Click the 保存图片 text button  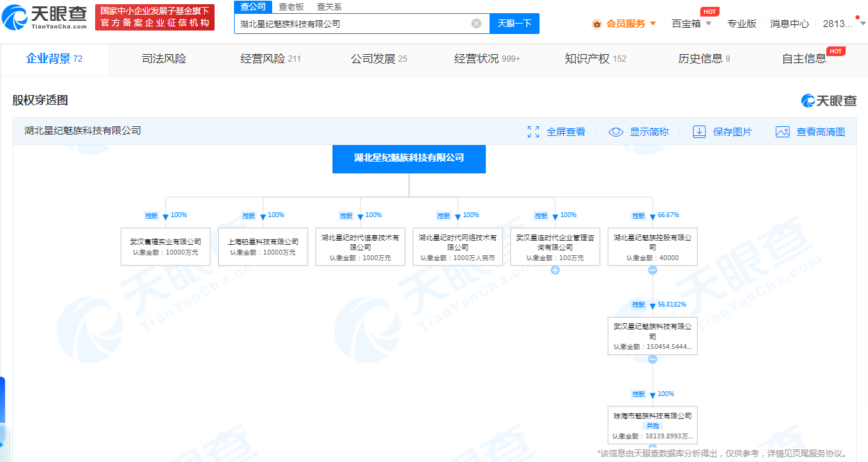(x=733, y=132)
